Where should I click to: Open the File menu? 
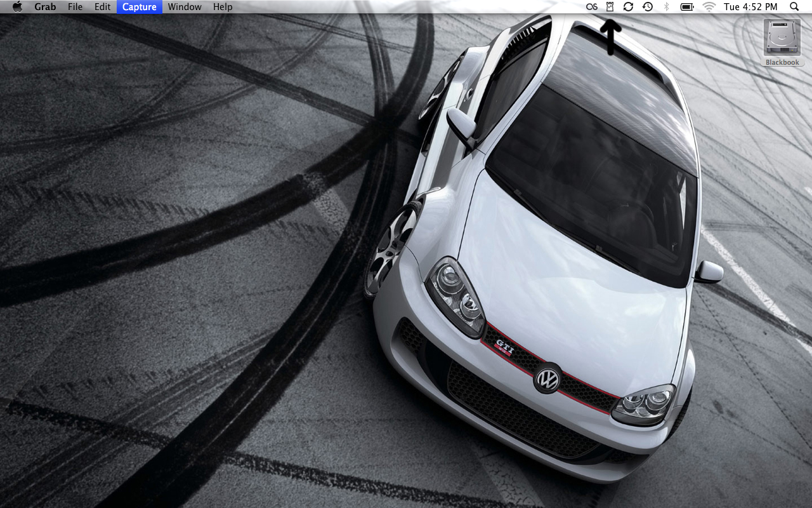pyautogui.click(x=75, y=7)
